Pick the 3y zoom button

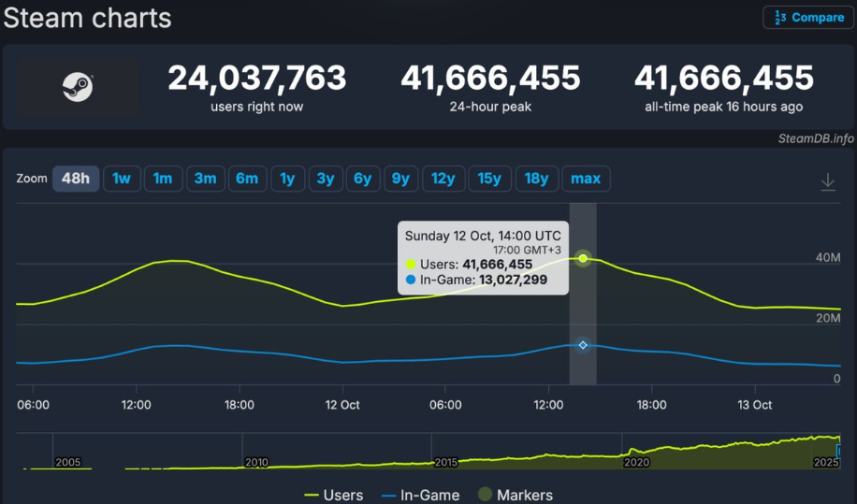point(326,179)
